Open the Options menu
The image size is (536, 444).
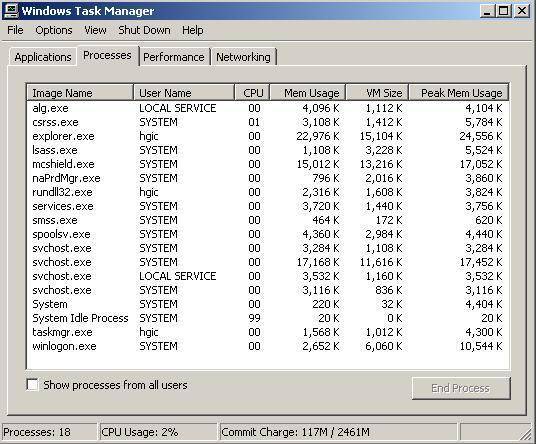pos(54,30)
